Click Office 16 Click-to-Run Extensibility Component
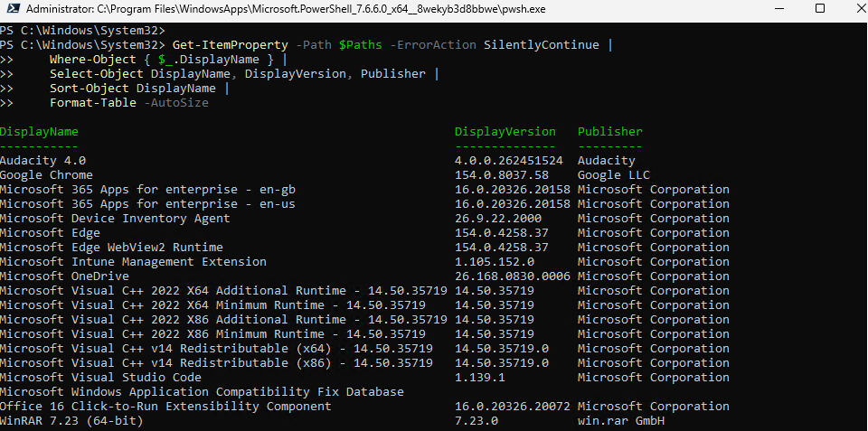 pos(165,406)
